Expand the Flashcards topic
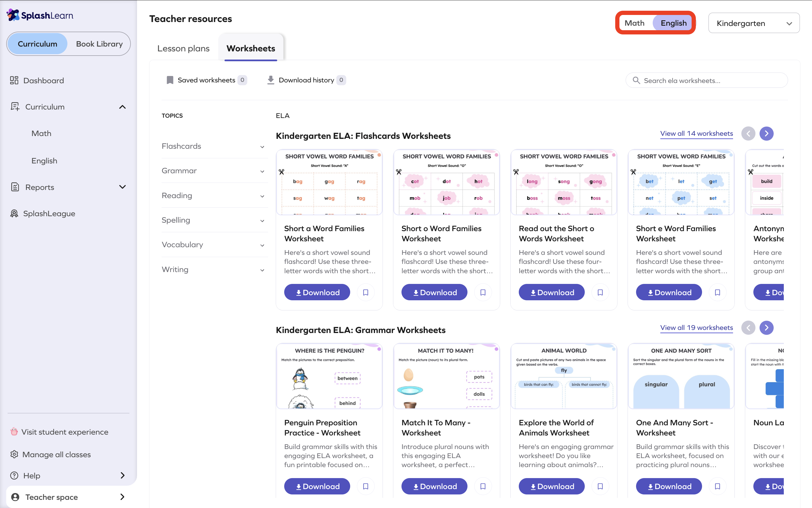 pyautogui.click(x=215, y=146)
